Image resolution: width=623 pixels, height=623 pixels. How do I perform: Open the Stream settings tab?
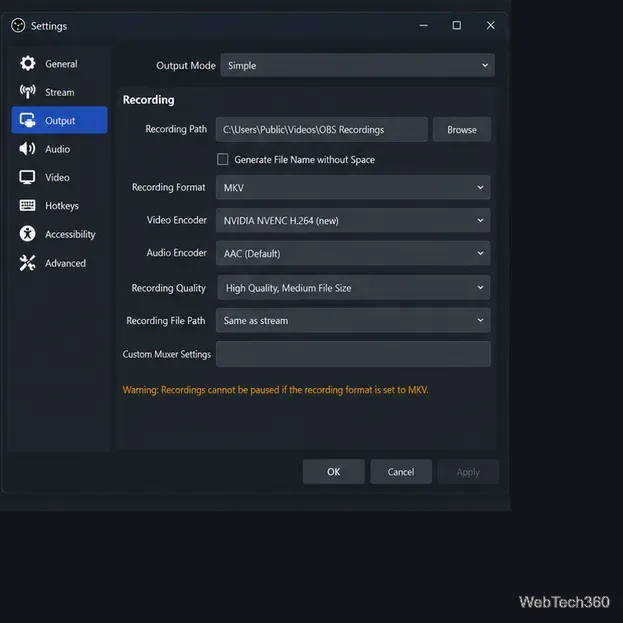(x=59, y=92)
